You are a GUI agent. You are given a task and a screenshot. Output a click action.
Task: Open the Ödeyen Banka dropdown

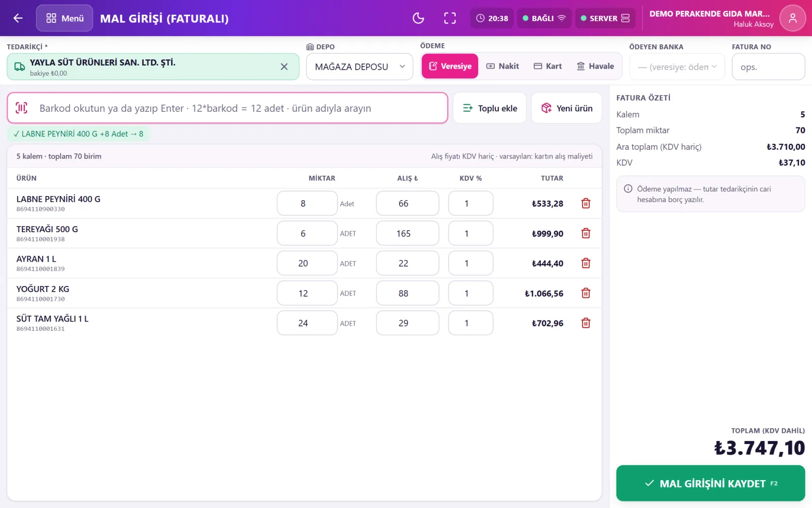click(677, 67)
